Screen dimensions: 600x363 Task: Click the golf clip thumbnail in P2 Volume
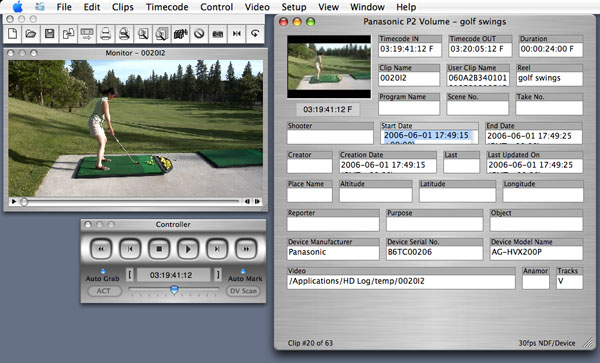pos(329,67)
